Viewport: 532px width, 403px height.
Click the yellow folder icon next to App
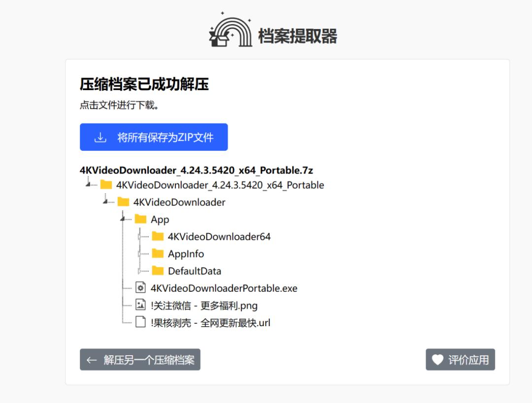coord(141,219)
